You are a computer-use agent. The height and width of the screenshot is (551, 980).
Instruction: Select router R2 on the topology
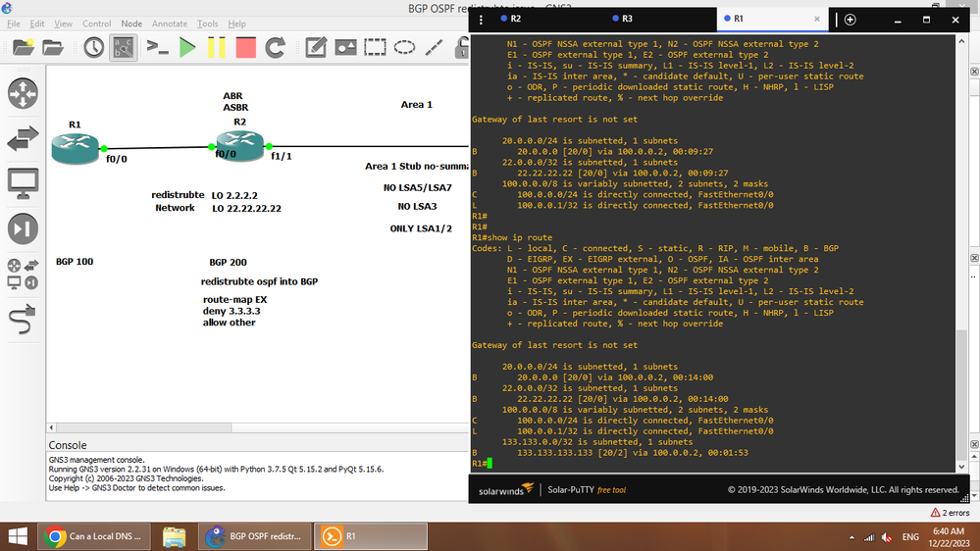[240, 145]
